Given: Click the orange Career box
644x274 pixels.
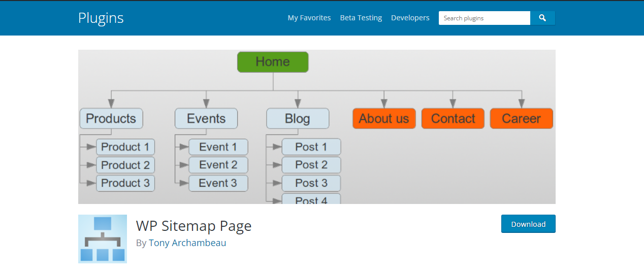Looking at the screenshot, I should click(x=522, y=118).
